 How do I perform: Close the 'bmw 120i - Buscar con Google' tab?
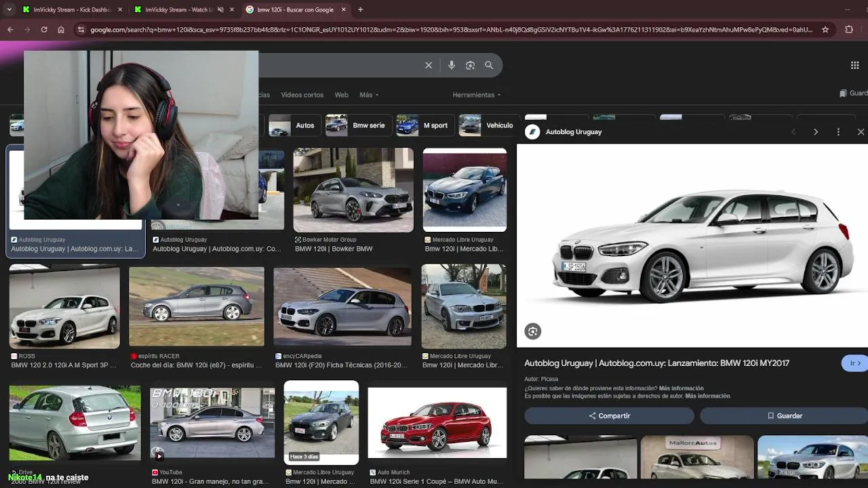(x=343, y=9)
